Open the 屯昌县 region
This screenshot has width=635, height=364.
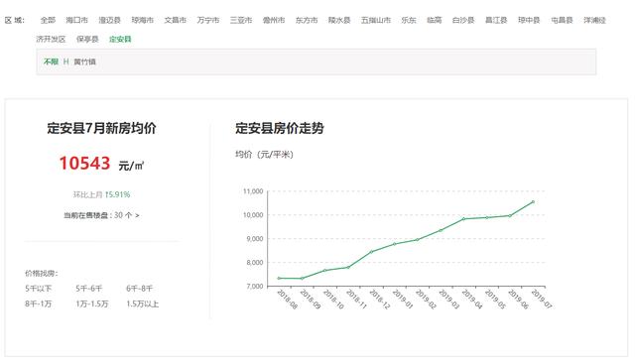click(562, 20)
